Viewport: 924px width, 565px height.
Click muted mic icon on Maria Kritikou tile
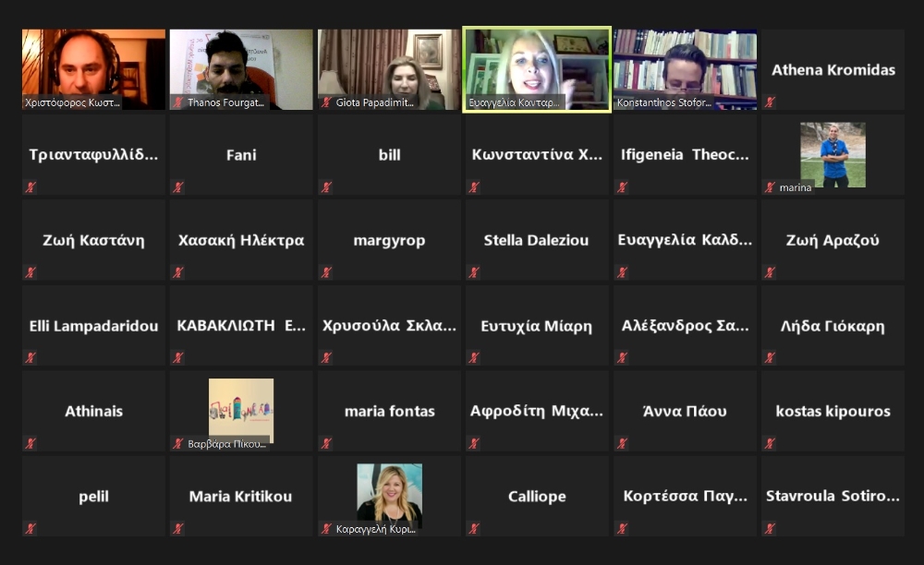pos(178,528)
